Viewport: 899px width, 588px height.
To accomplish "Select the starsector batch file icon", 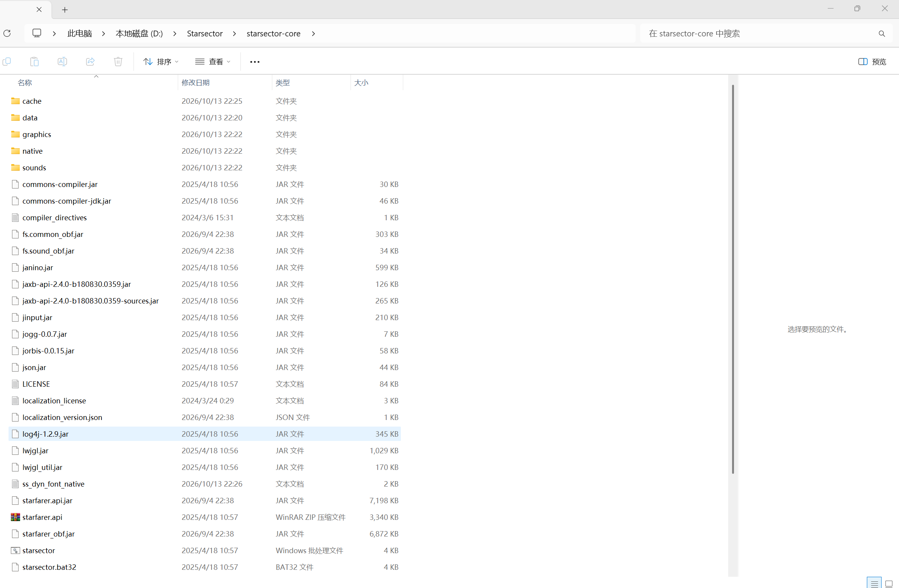I will click(x=15, y=550).
